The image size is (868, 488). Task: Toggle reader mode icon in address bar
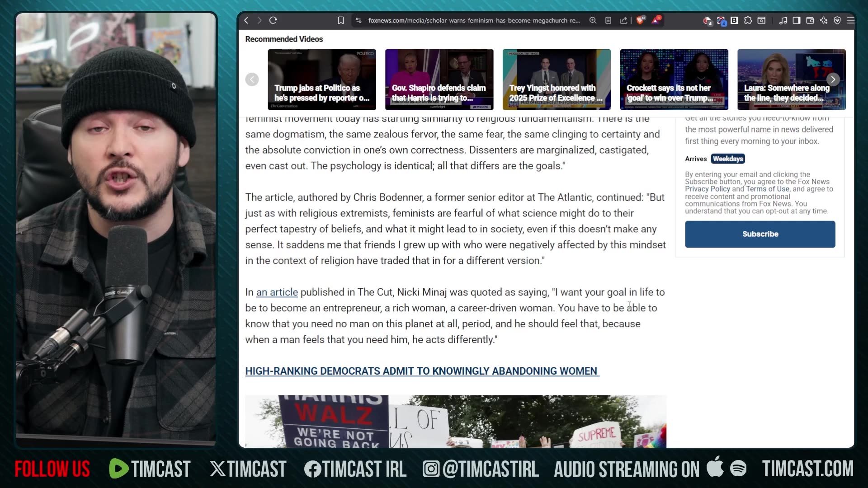(x=609, y=20)
